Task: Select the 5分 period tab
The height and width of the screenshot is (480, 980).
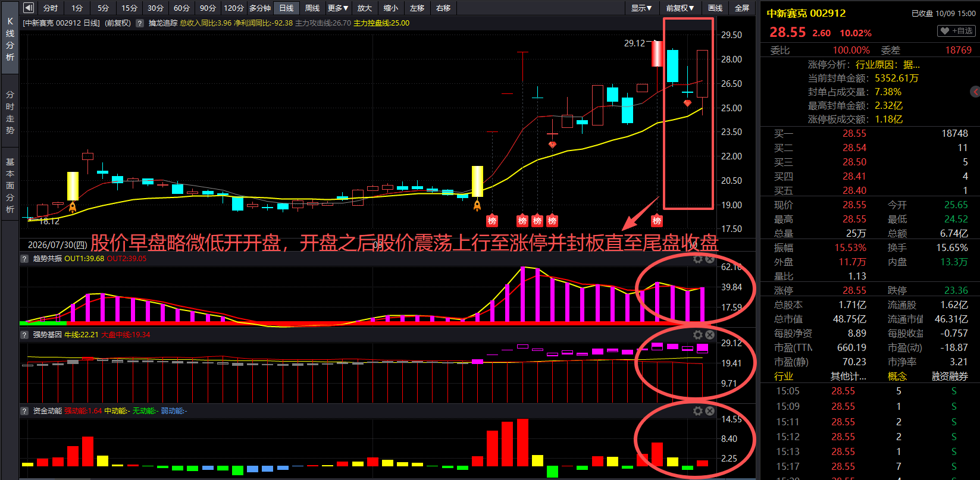Action: click(x=103, y=8)
